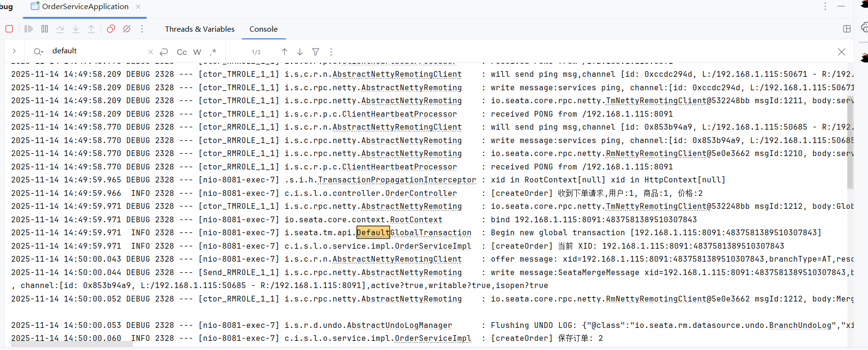Toggle Mute Breakpoints icon

(127, 29)
